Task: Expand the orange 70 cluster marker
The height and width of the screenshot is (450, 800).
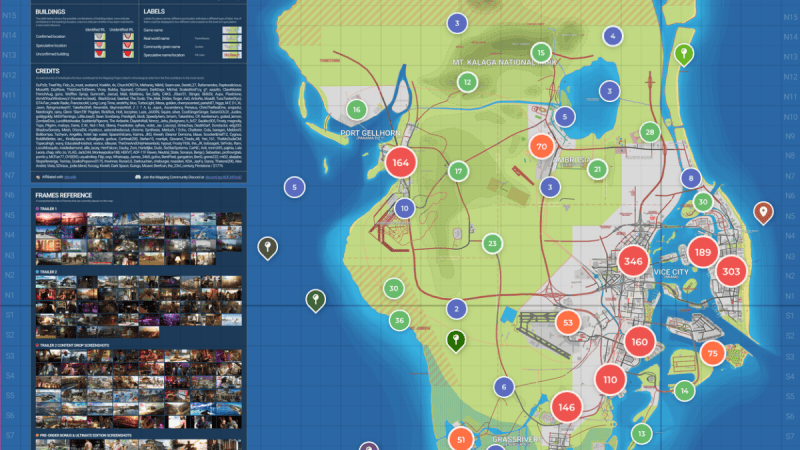Action: point(541,146)
